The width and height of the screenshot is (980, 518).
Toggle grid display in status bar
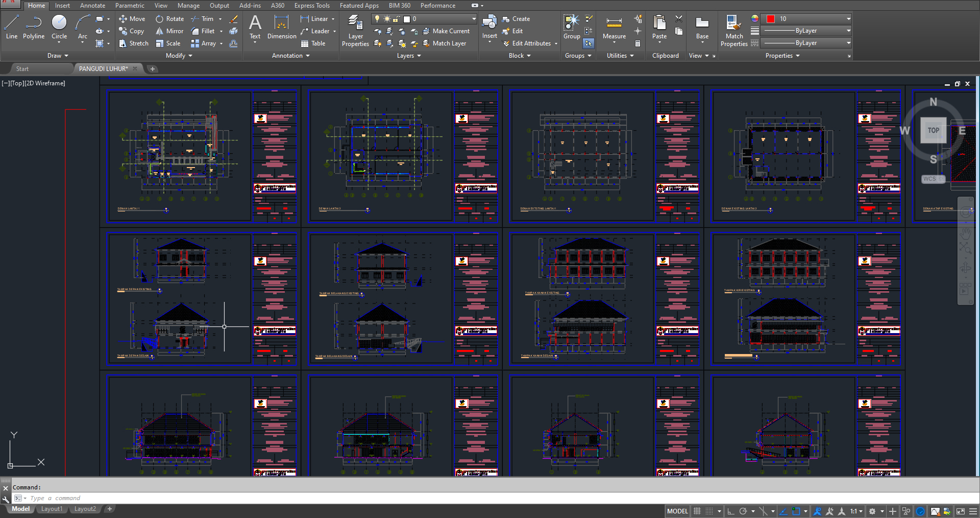(697, 511)
